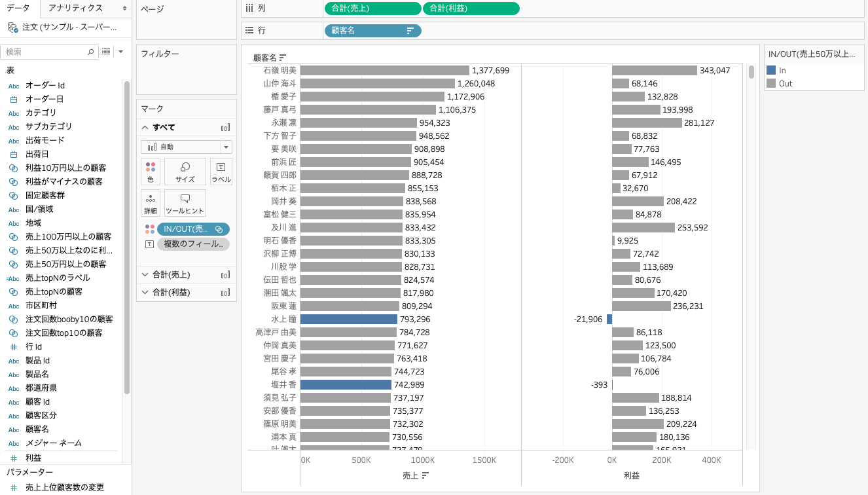Click the label T icon beside 複数のフィールド

tap(149, 244)
